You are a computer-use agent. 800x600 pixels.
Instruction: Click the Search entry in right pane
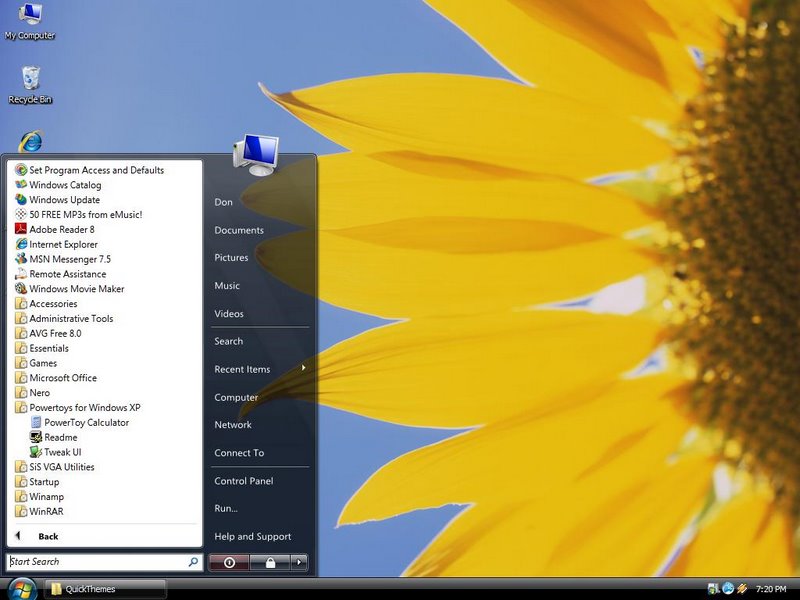pyautogui.click(x=229, y=341)
